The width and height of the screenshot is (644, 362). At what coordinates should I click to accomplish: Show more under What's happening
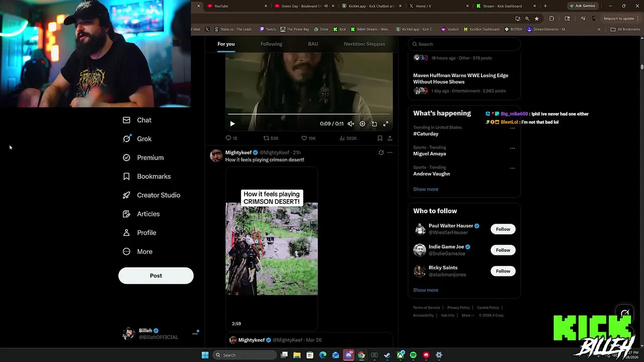tap(426, 189)
